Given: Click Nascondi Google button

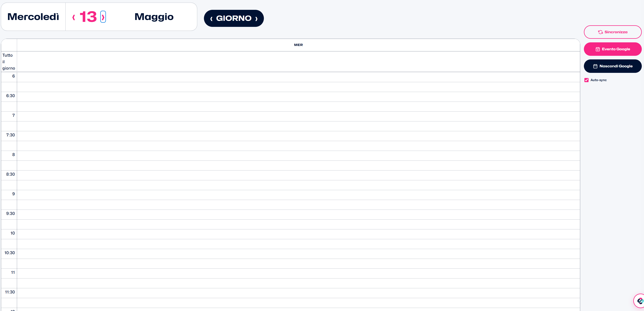Looking at the screenshot, I should point(612,66).
